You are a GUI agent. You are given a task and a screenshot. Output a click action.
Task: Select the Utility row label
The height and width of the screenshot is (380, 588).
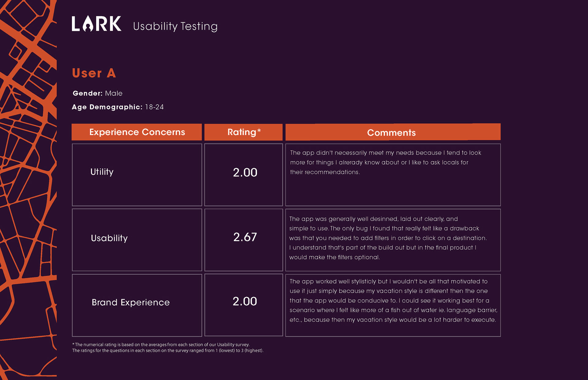pos(102,172)
